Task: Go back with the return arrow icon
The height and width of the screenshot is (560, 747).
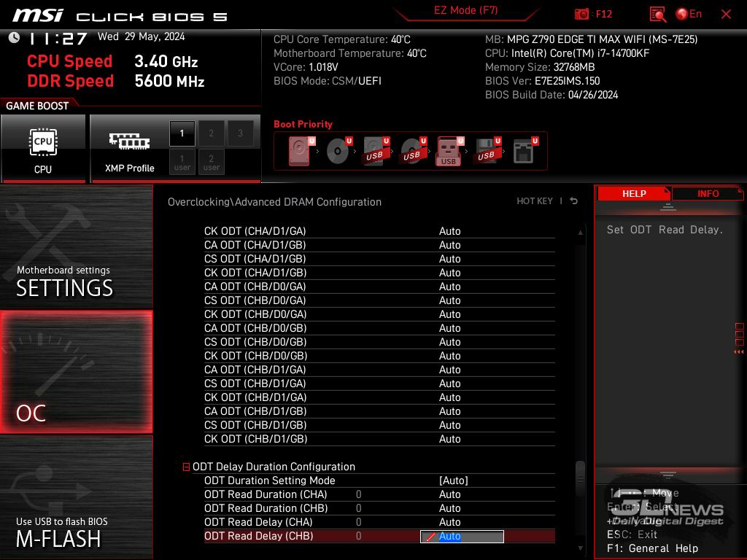Action: pyautogui.click(x=574, y=201)
